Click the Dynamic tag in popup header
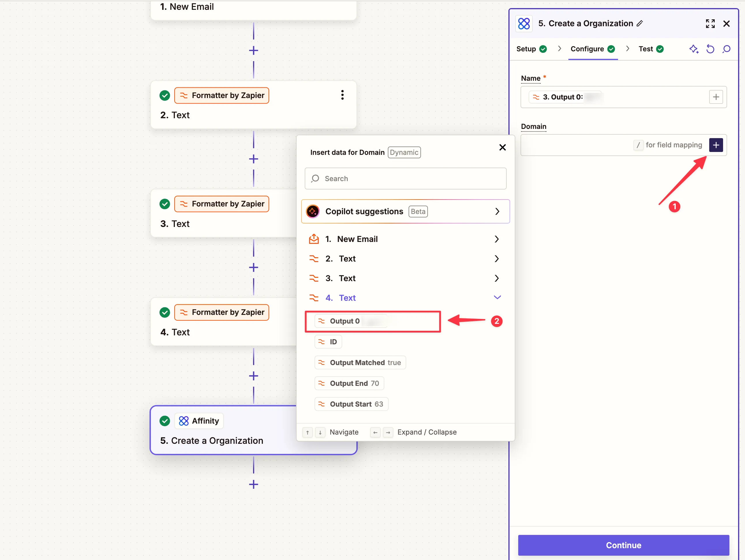745x560 pixels. click(x=404, y=153)
